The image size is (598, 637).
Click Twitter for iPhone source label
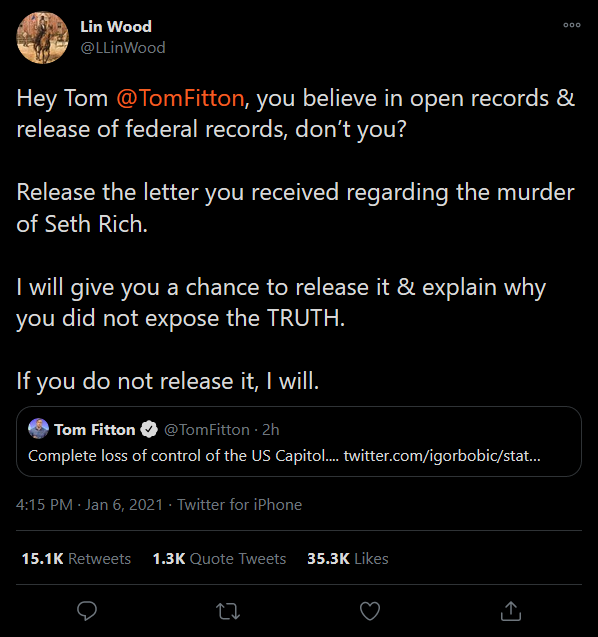(240, 505)
